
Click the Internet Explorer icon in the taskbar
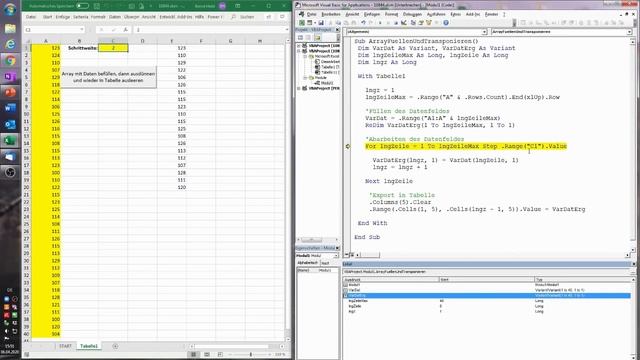pos(10,44)
